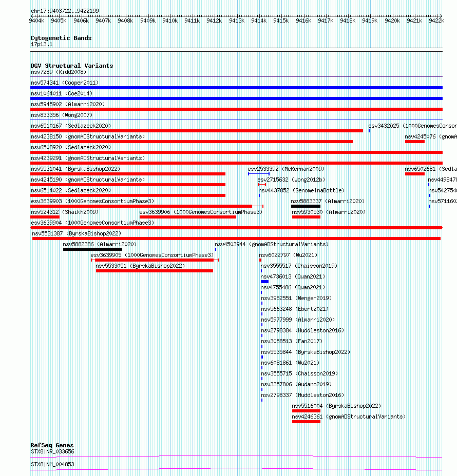Click the RefSeq Genes track title

52,445
